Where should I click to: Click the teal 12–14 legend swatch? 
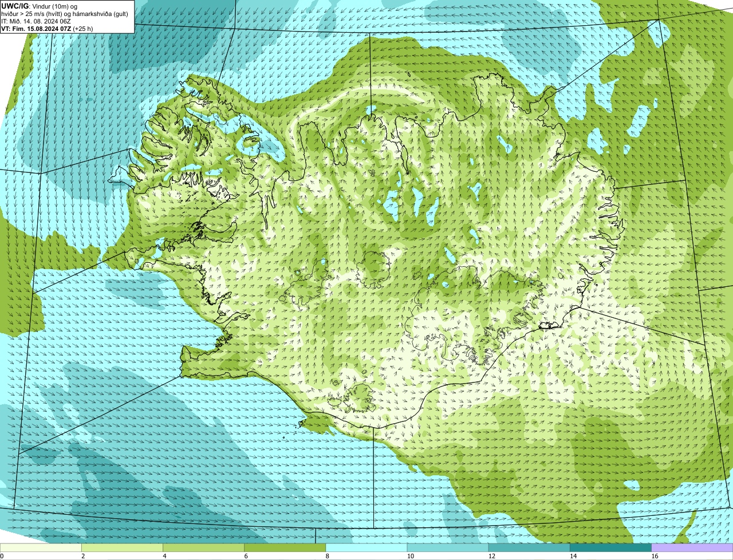(x=529, y=548)
